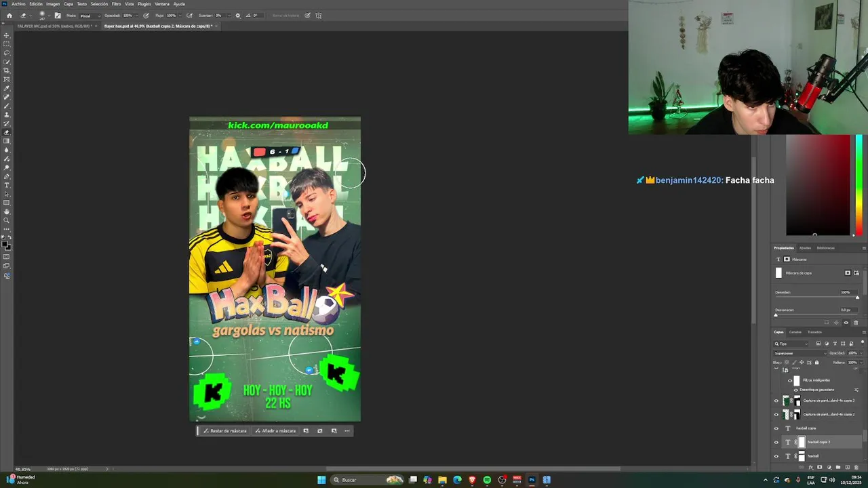Open the Archivo menu
The height and width of the screenshot is (488, 868).
[18, 4]
